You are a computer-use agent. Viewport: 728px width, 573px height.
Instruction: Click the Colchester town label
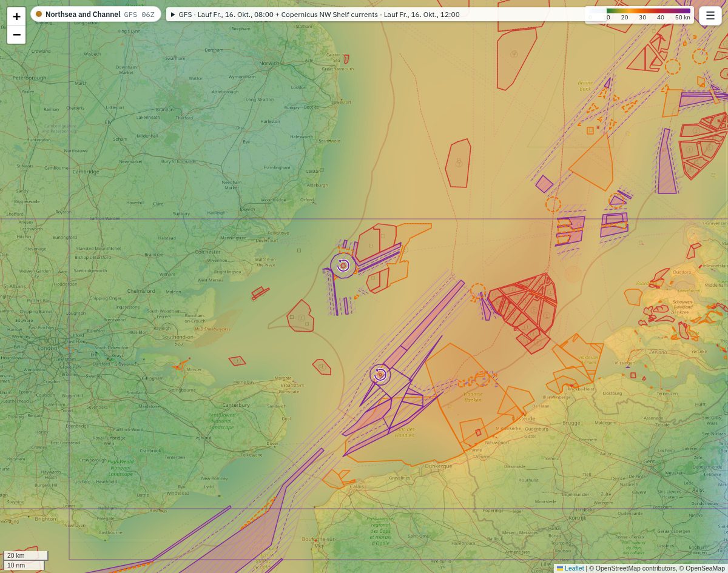coord(208,252)
